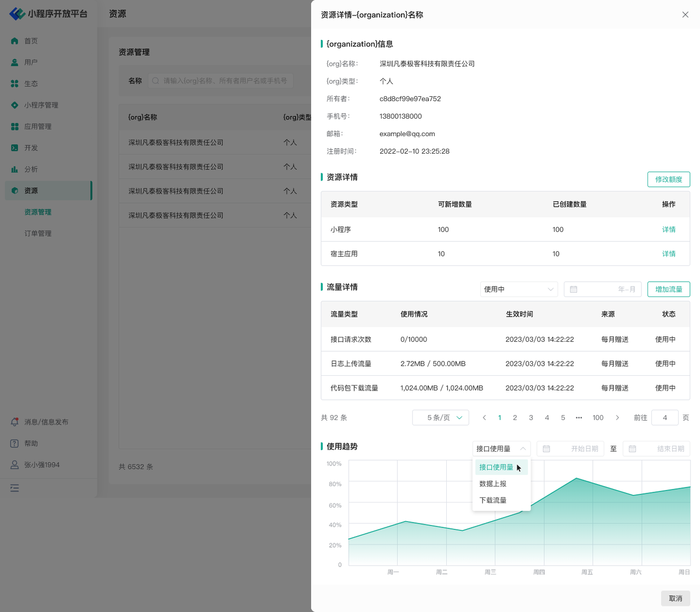Choose 下载流量 option in dropdown
Viewport: 700px width, 612px height.
tap(493, 500)
